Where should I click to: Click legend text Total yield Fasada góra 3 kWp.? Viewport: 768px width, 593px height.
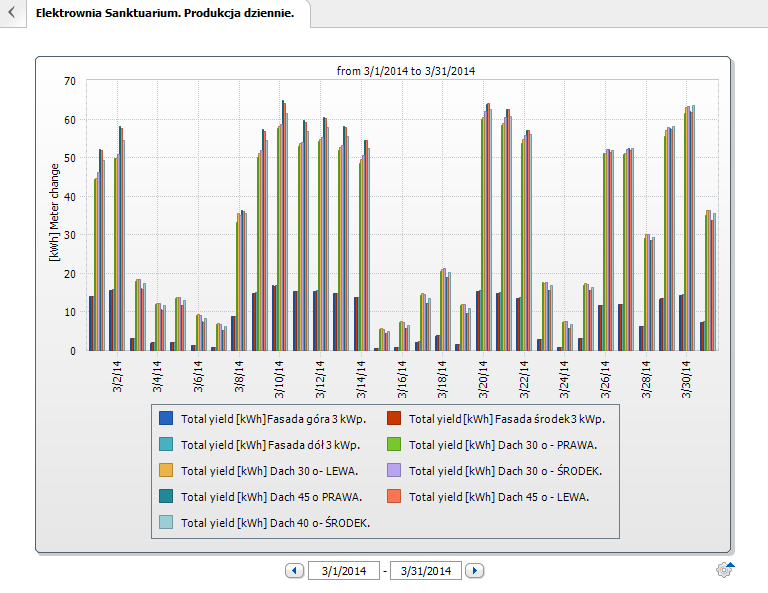tap(273, 419)
